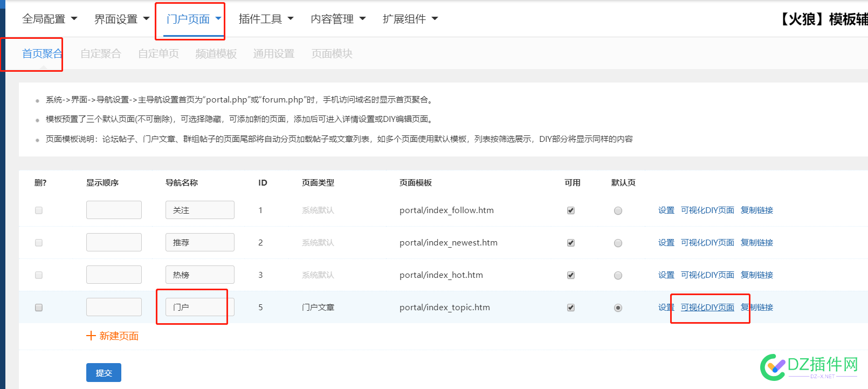The image size is (868, 389).
Task: Click the 显示顺序 field for 热榜 row
Action: (114, 275)
